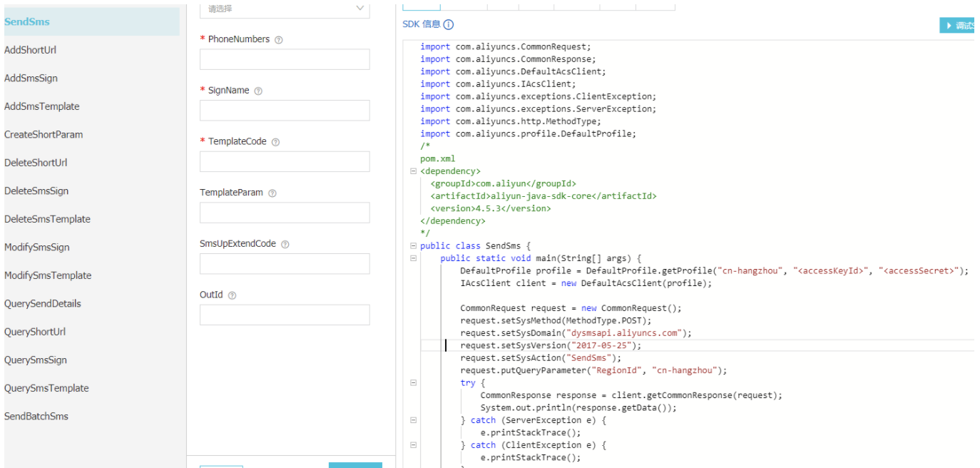Click help icon beside SignName label
This screenshot has width=980, height=468.
258,91
